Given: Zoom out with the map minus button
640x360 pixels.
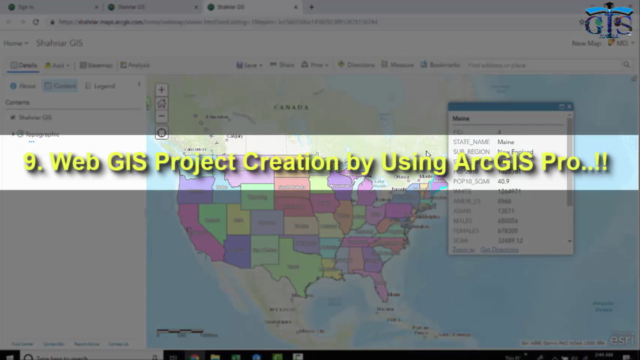Looking at the screenshot, I should [x=161, y=116].
